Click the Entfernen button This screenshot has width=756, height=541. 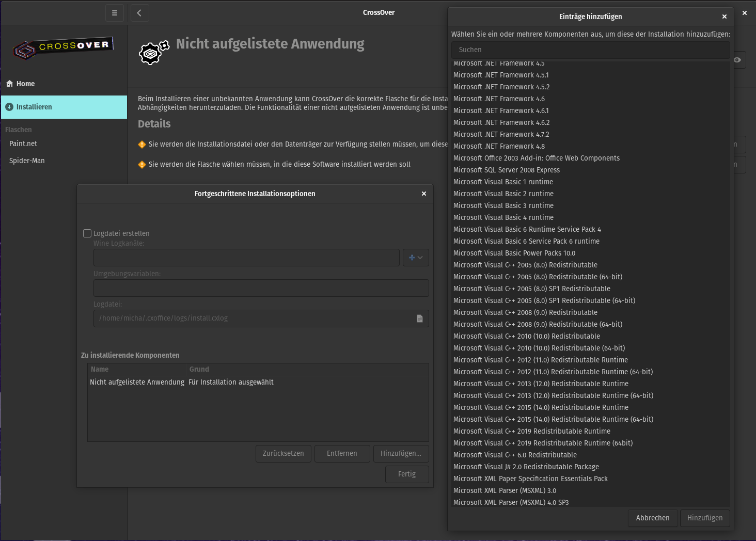(342, 453)
